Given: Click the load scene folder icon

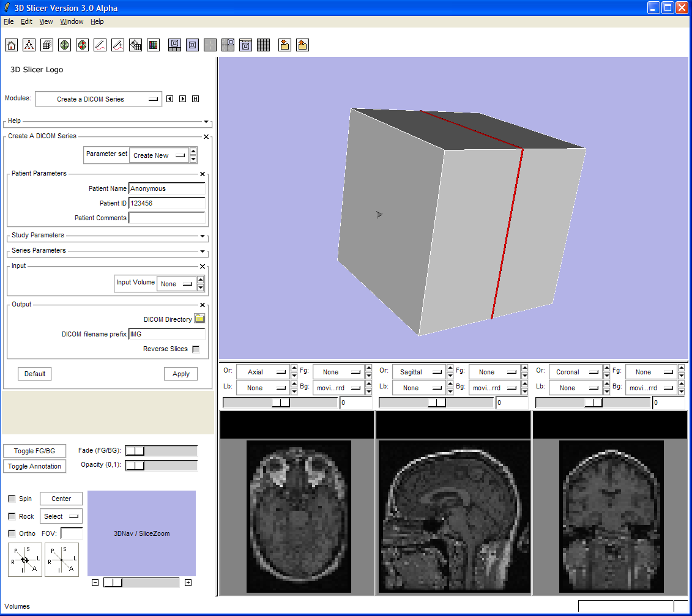Looking at the screenshot, I should coord(285,45).
